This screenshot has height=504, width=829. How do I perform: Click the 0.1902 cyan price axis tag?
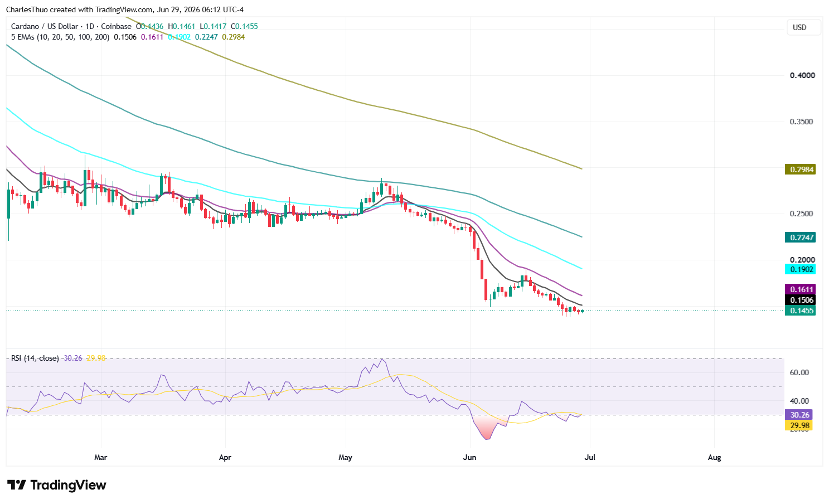pyautogui.click(x=800, y=269)
